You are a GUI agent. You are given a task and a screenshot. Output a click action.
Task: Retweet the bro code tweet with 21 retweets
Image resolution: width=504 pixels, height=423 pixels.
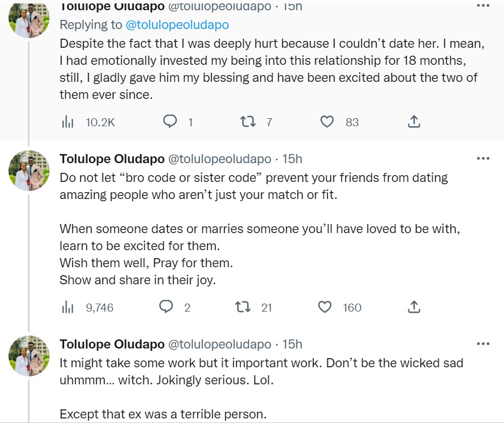pos(242,308)
